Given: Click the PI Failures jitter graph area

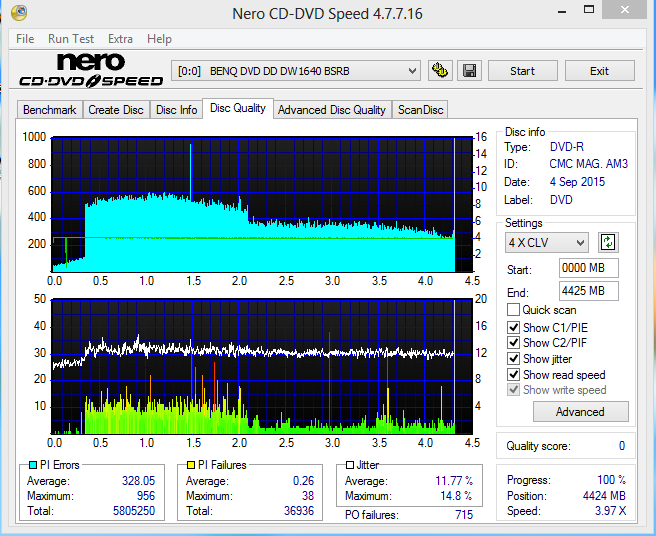Looking at the screenshot, I should click(262, 367).
